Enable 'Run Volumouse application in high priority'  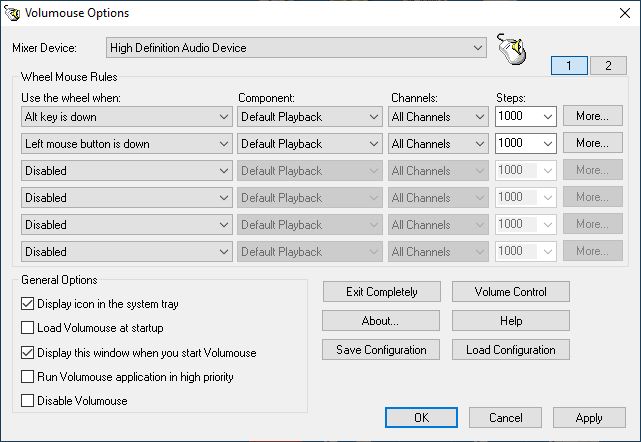tap(27, 377)
